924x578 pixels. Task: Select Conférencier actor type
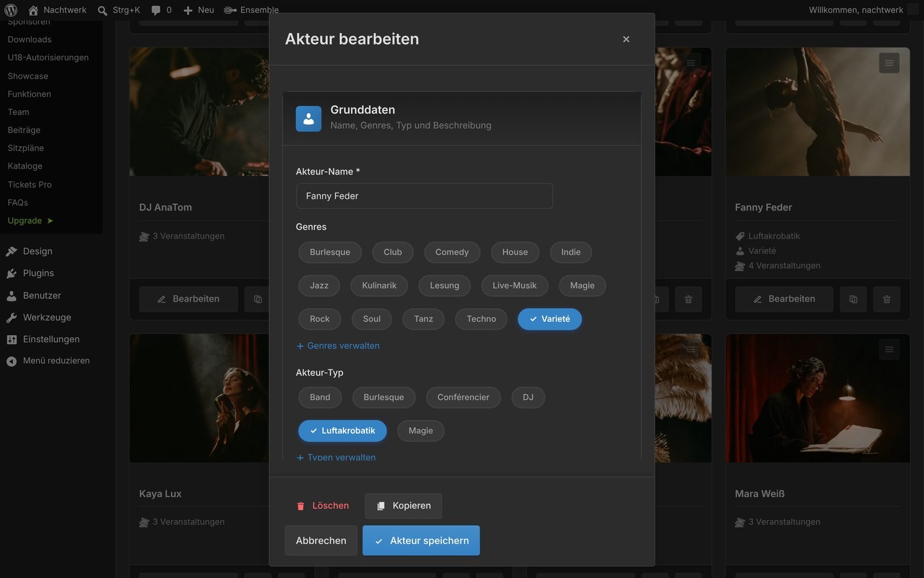(463, 397)
